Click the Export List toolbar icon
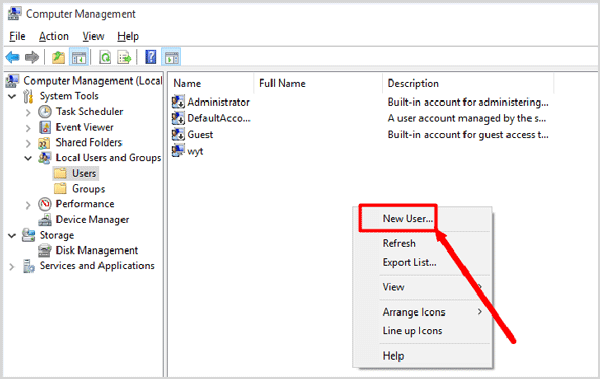The image size is (600, 379). point(125,57)
